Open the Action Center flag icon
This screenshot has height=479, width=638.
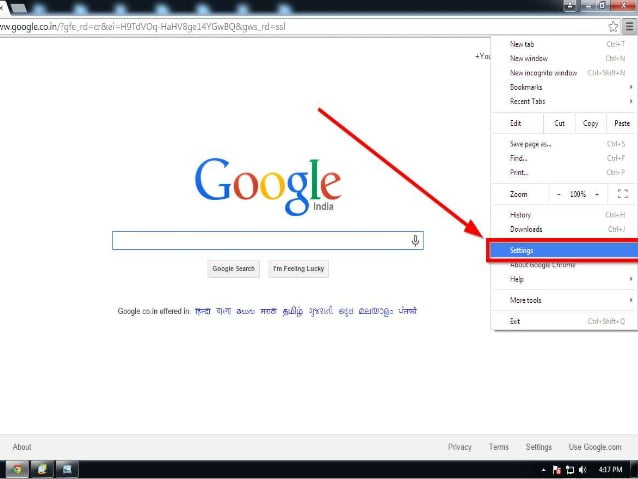tap(557, 470)
